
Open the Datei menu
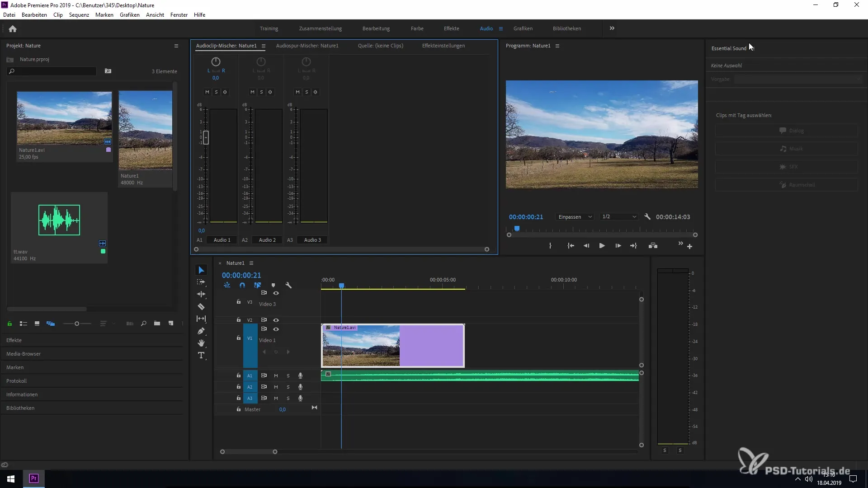tap(9, 15)
